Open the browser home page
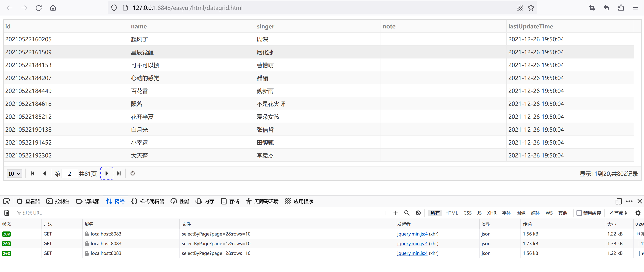The height and width of the screenshot is (272, 644). [x=53, y=8]
